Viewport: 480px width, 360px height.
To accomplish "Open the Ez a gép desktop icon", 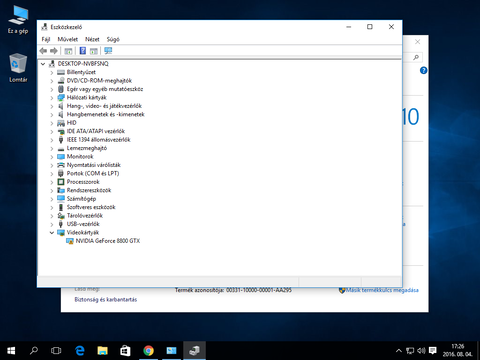I will tap(18, 20).
